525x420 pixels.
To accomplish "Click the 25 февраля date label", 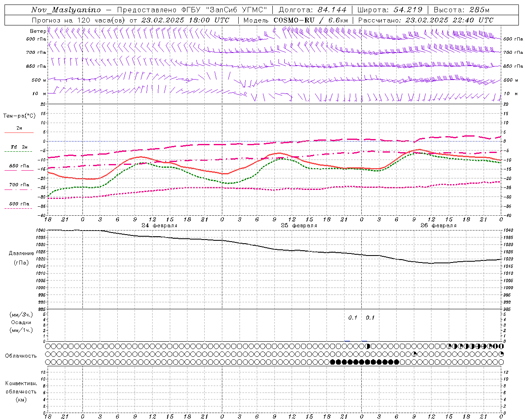I will [x=299, y=226].
